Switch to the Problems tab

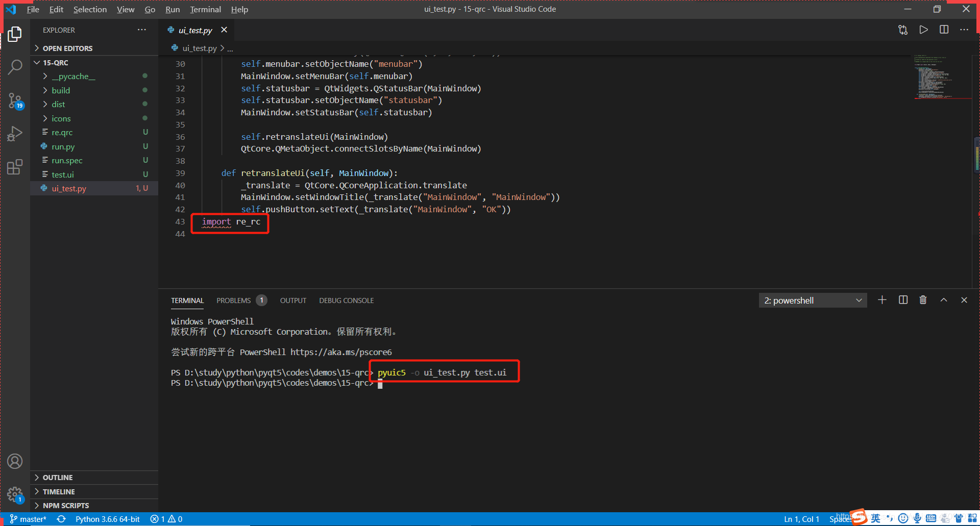(x=241, y=300)
